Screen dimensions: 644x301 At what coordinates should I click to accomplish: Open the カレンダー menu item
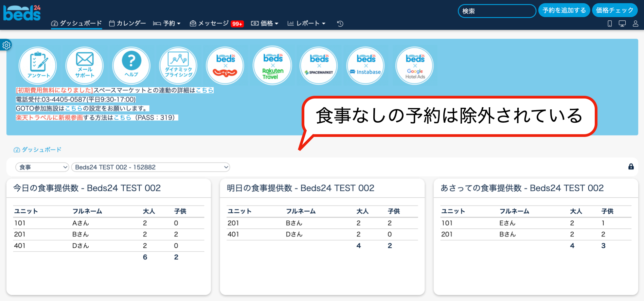click(127, 23)
